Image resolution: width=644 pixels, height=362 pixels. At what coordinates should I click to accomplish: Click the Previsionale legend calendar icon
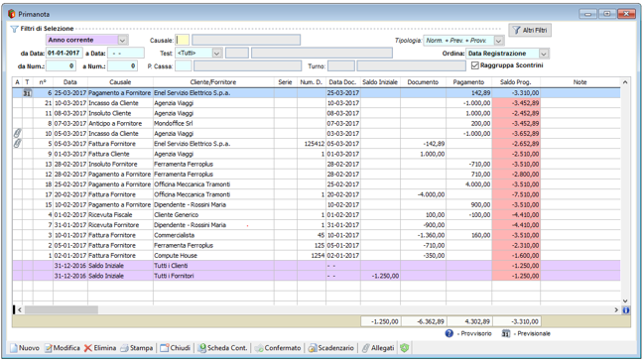tap(506, 333)
